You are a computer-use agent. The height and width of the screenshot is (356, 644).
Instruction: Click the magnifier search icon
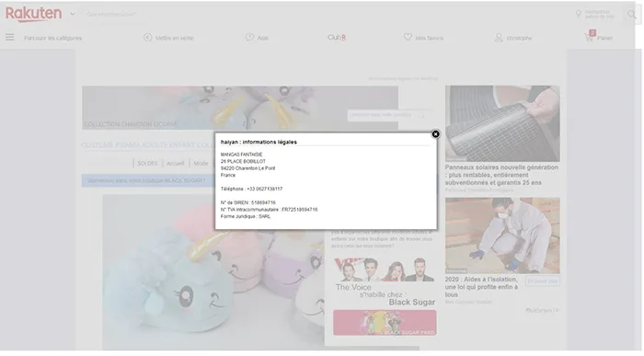pos(631,15)
